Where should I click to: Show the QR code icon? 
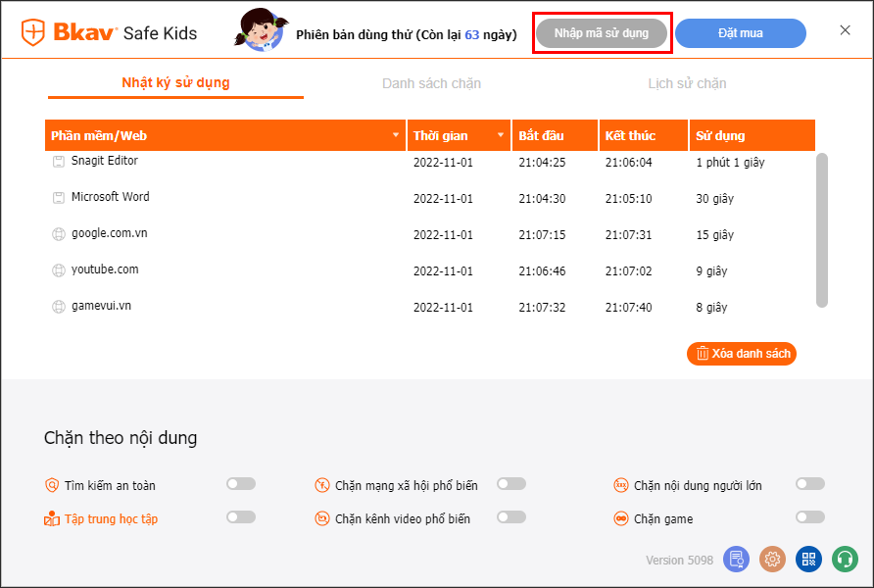808,560
